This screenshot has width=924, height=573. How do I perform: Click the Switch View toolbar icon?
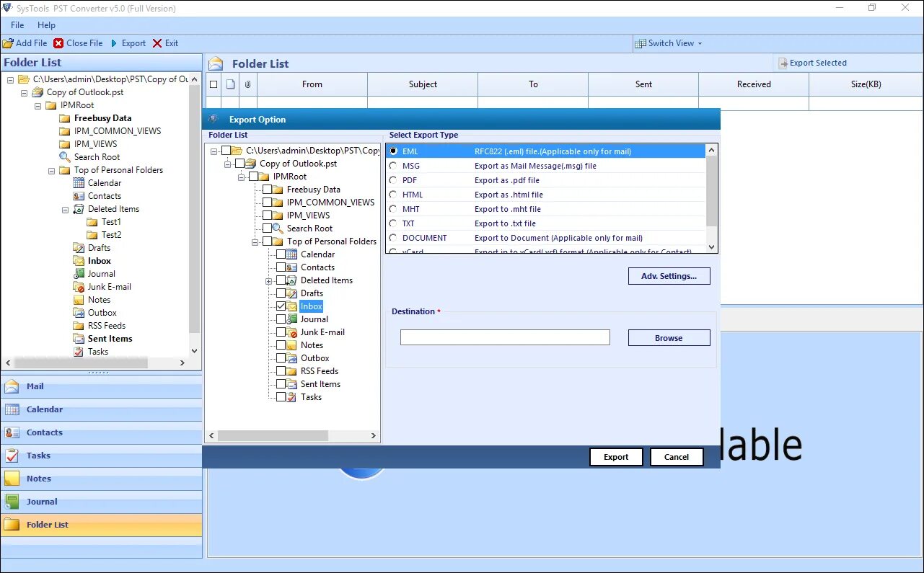[640, 43]
